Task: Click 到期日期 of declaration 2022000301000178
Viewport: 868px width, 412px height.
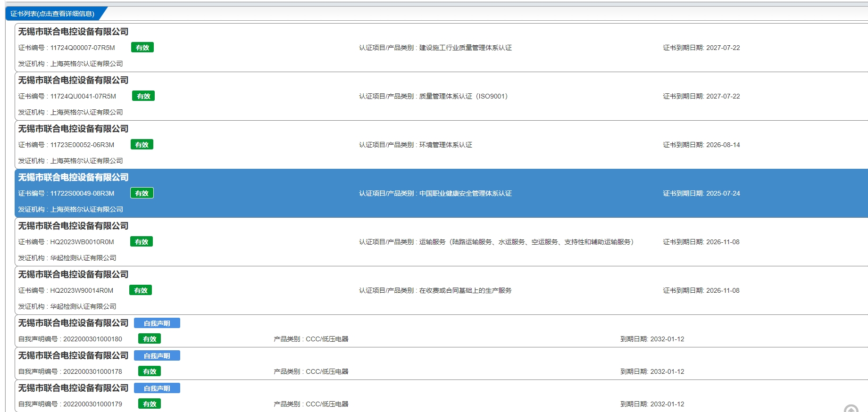Action: coord(652,371)
